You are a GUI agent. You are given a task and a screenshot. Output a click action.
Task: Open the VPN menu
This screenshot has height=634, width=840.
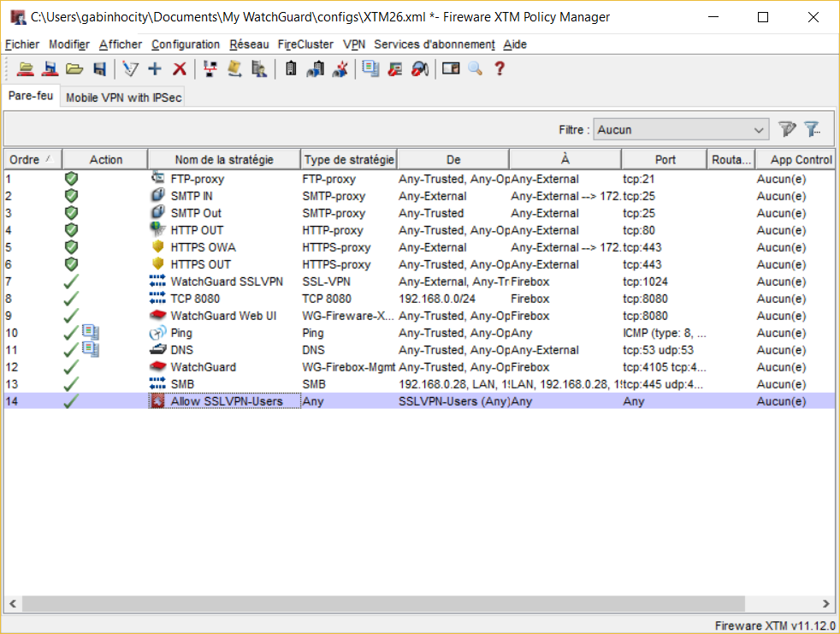coord(354,44)
